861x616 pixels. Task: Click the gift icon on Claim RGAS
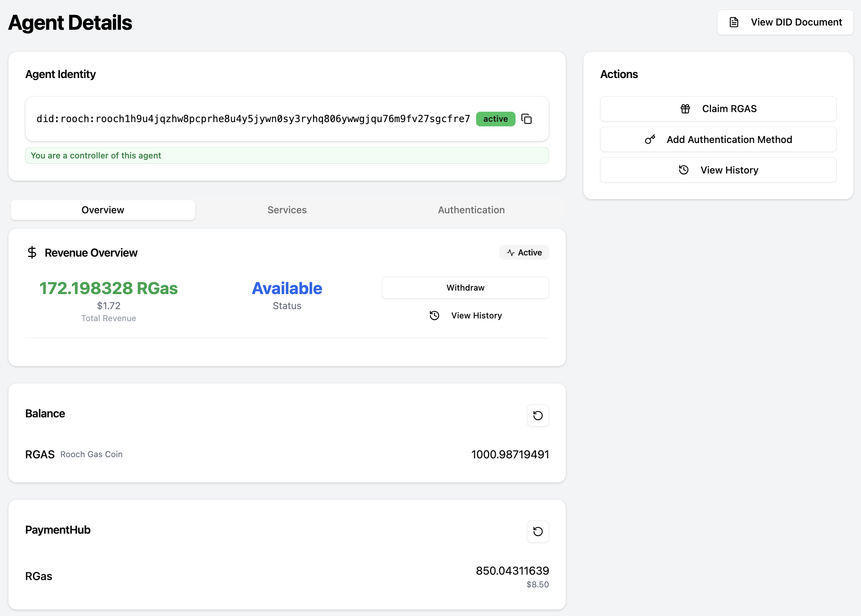[x=685, y=109]
